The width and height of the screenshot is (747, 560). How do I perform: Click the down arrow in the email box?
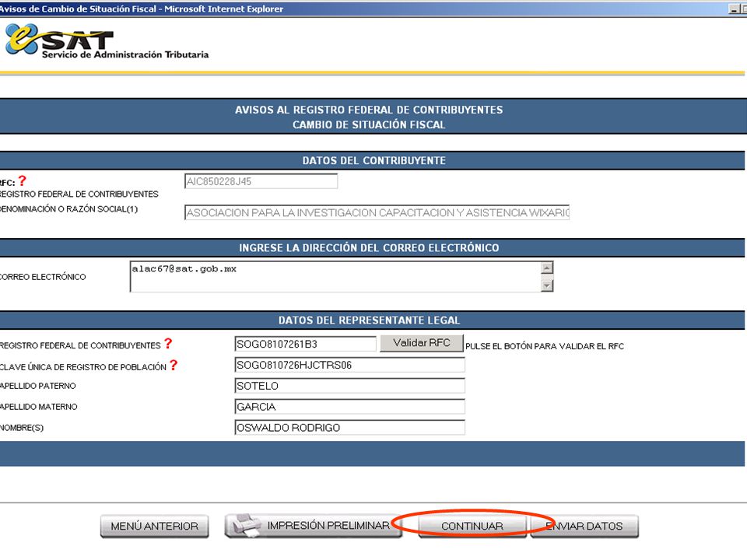pyautogui.click(x=547, y=285)
